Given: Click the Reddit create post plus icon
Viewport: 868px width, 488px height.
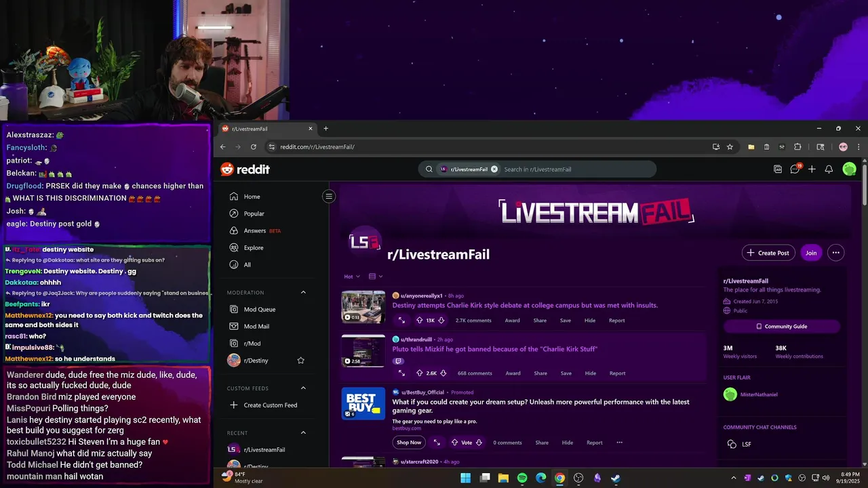Looking at the screenshot, I should (x=812, y=169).
